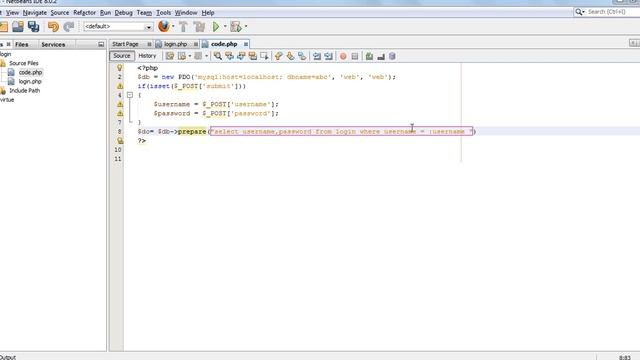Select the code.php editor tab
The image size is (640, 360).
[224, 44]
